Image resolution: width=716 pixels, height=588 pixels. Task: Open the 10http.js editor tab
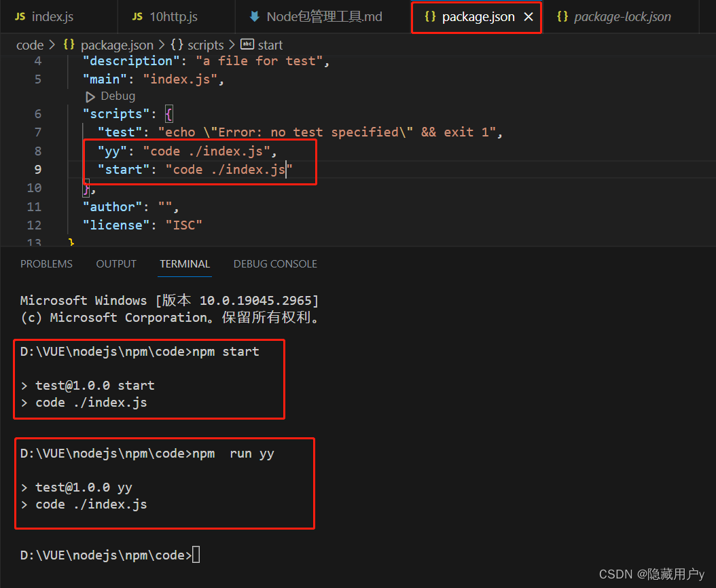pos(176,17)
